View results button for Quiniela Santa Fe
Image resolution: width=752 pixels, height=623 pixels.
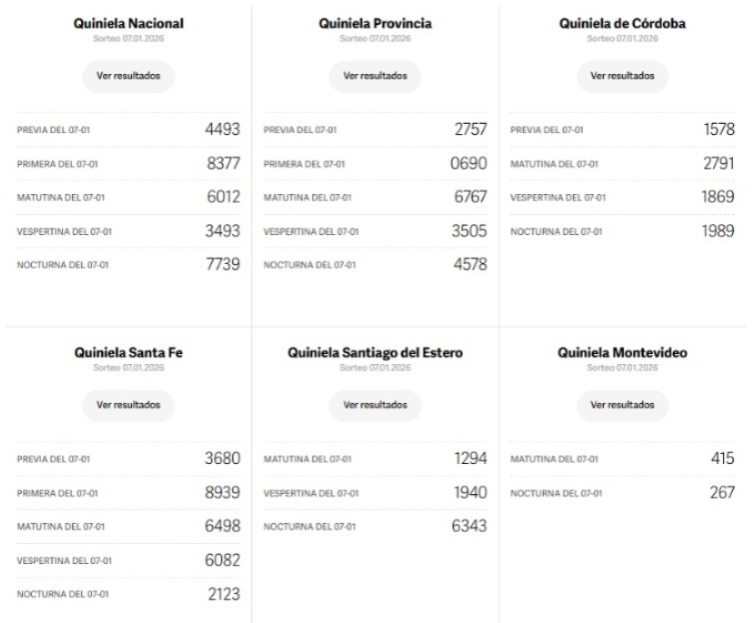pyautogui.click(x=127, y=405)
